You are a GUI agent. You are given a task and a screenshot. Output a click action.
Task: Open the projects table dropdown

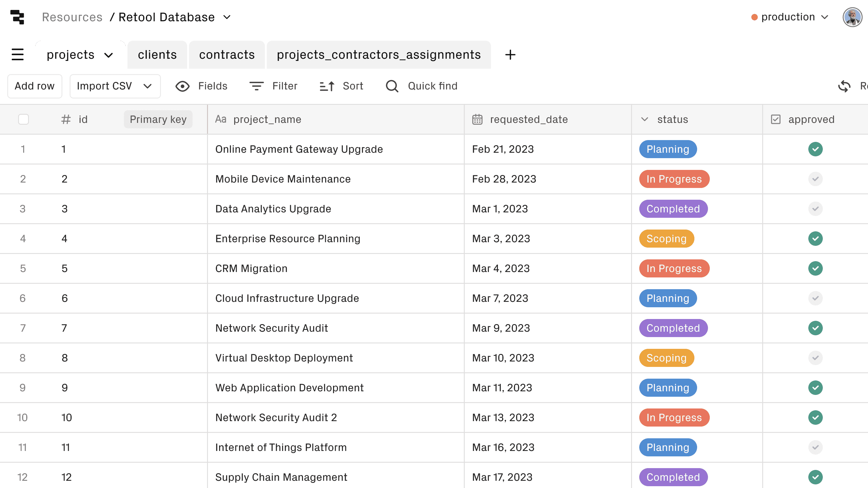click(108, 55)
